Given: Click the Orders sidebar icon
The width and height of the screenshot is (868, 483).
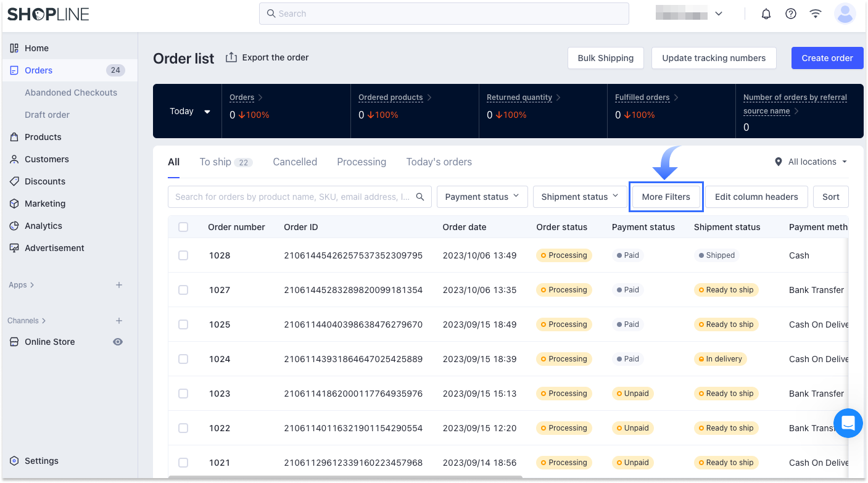Looking at the screenshot, I should [14, 70].
